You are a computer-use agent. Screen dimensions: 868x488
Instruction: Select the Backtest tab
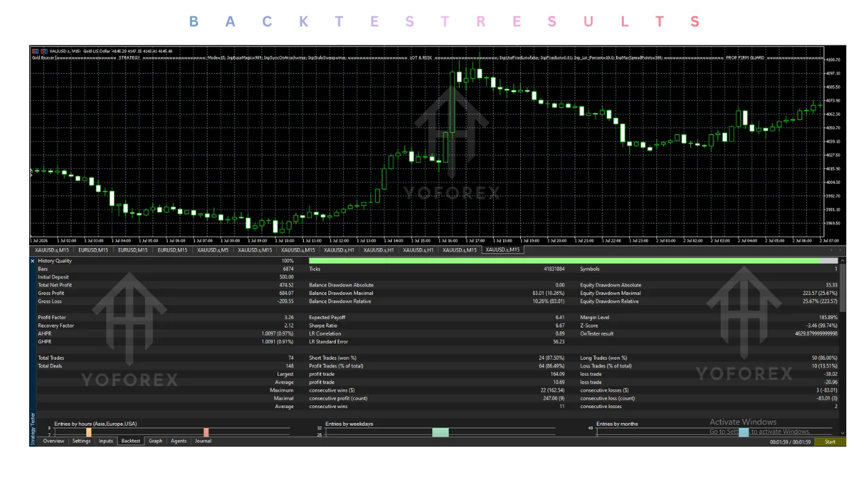pos(131,441)
